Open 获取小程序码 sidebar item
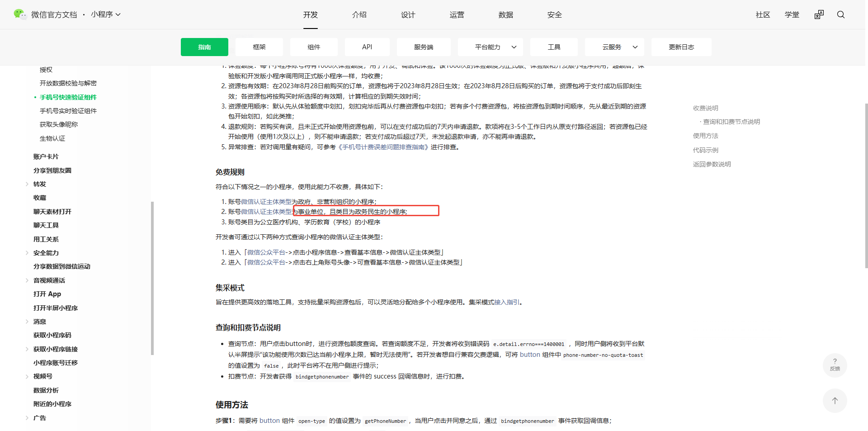Image resolution: width=868 pixels, height=431 pixels. [x=52, y=335]
